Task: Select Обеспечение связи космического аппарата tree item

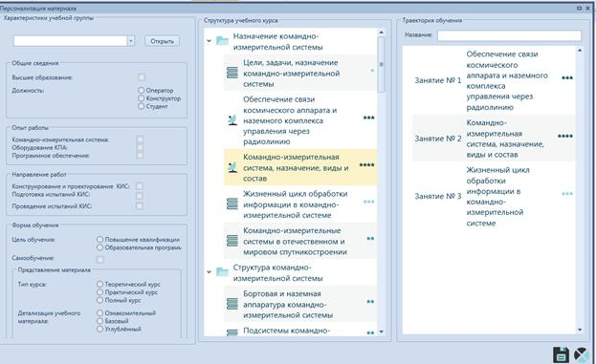Action: 300,120
